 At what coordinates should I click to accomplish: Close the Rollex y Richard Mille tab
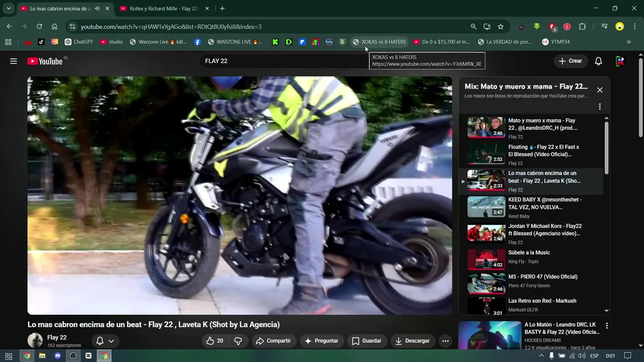(x=207, y=9)
